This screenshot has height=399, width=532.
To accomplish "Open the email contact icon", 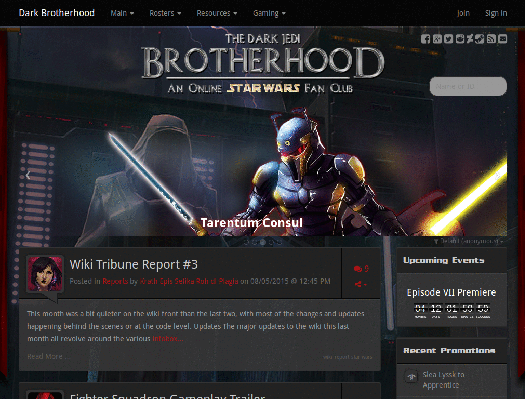I will tap(502, 39).
